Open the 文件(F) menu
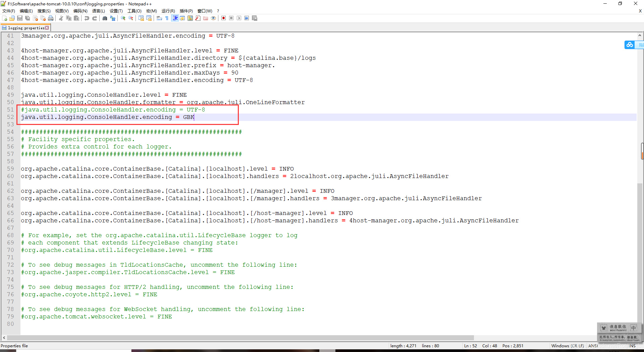Viewport: 644px width, 352px height. [x=9, y=11]
